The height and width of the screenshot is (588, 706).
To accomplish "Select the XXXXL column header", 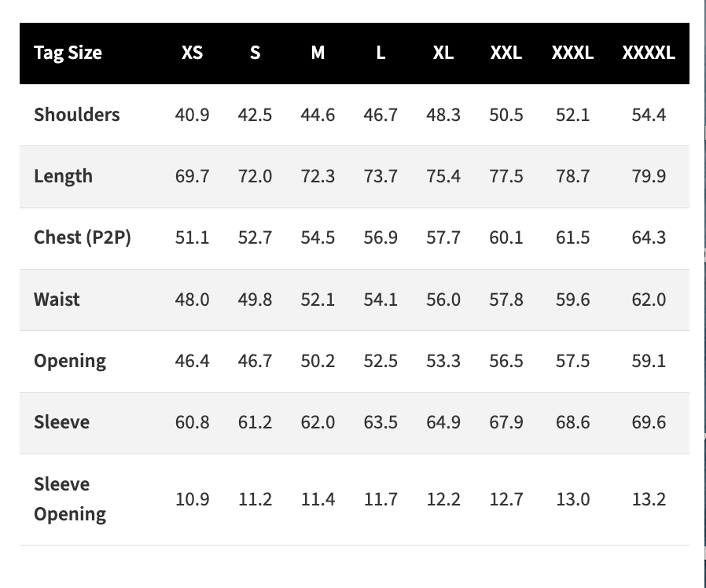I will point(649,53).
